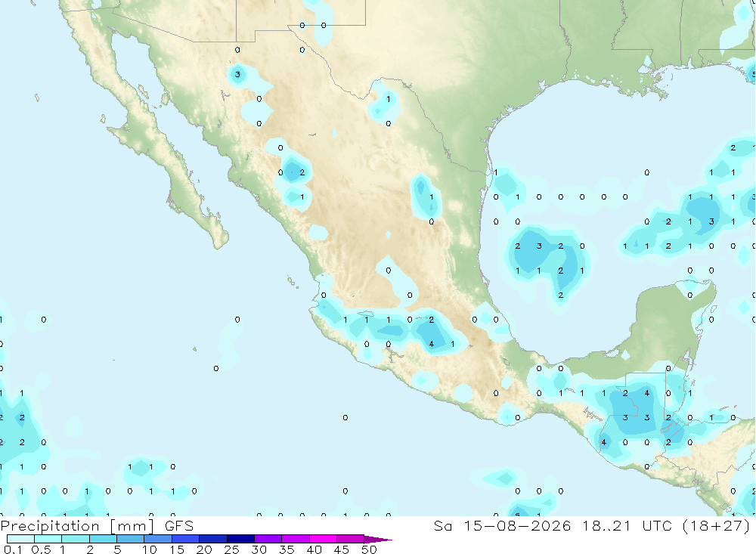756x554 pixels.
Task: Click the 0.5–1 mm legend color box
Action: tap(48, 539)
